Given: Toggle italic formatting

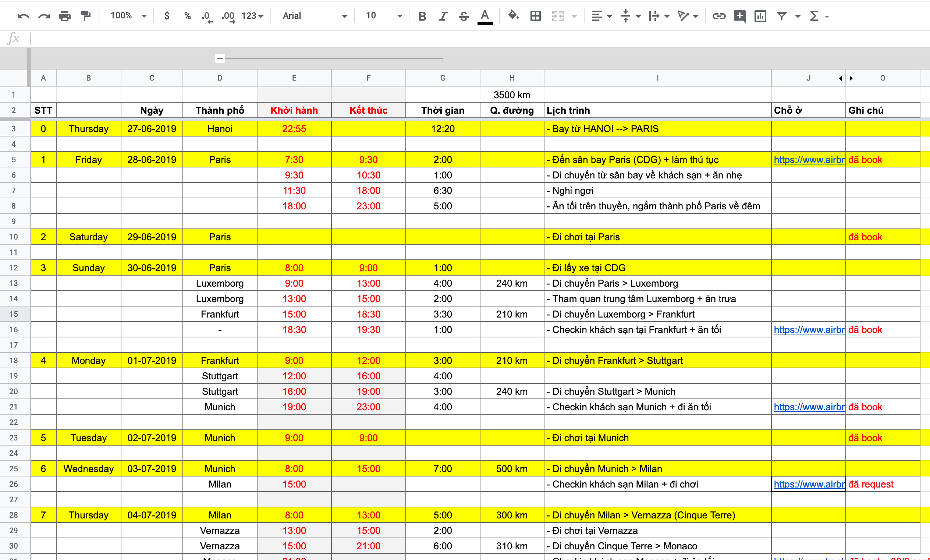Looking at the screenshot, I should coord(443,16).
